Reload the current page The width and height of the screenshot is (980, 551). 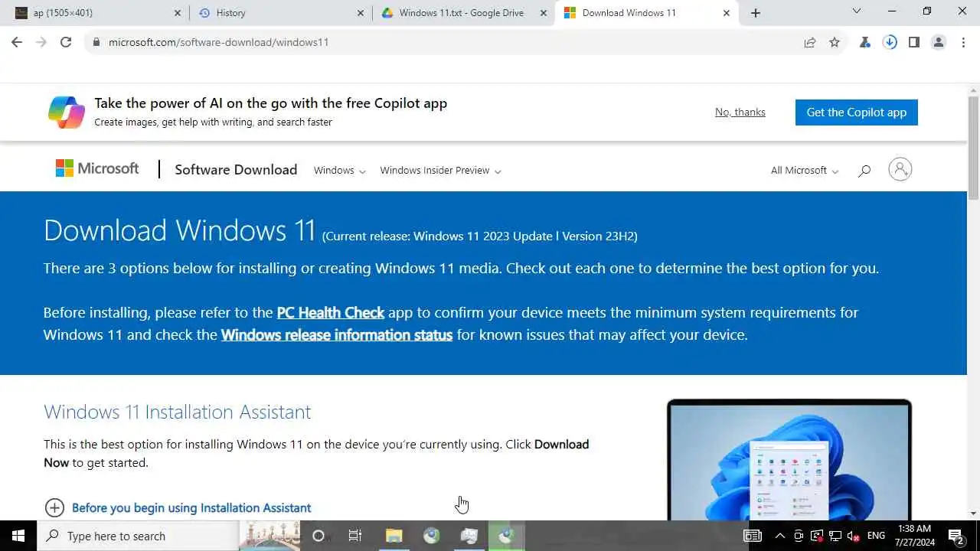(66, 42)
